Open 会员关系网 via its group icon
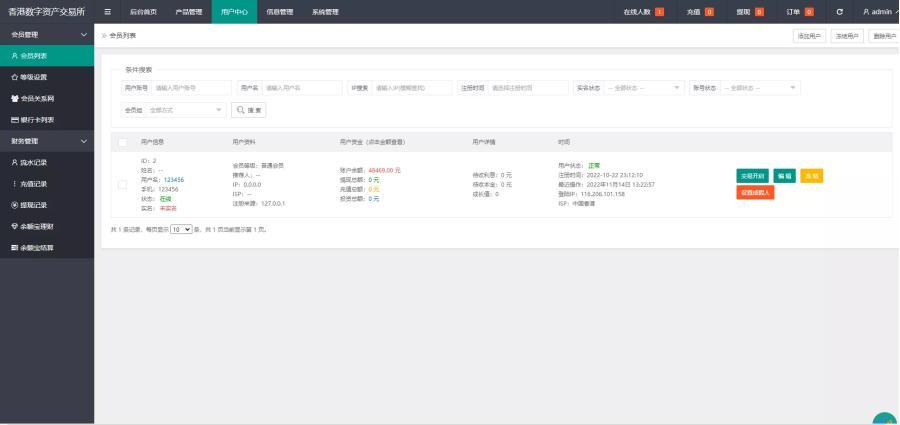This screenshot has height=425, width=900. (15, 98)
